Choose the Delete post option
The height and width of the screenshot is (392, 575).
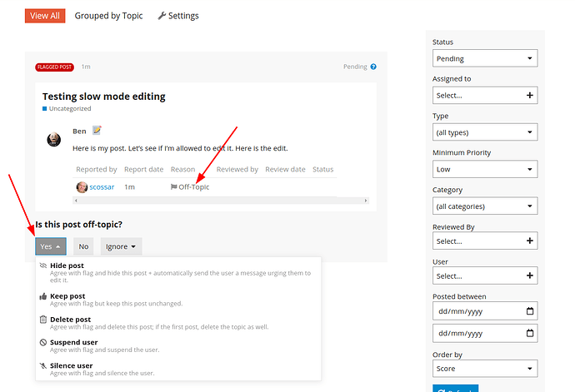click(178, 323)
